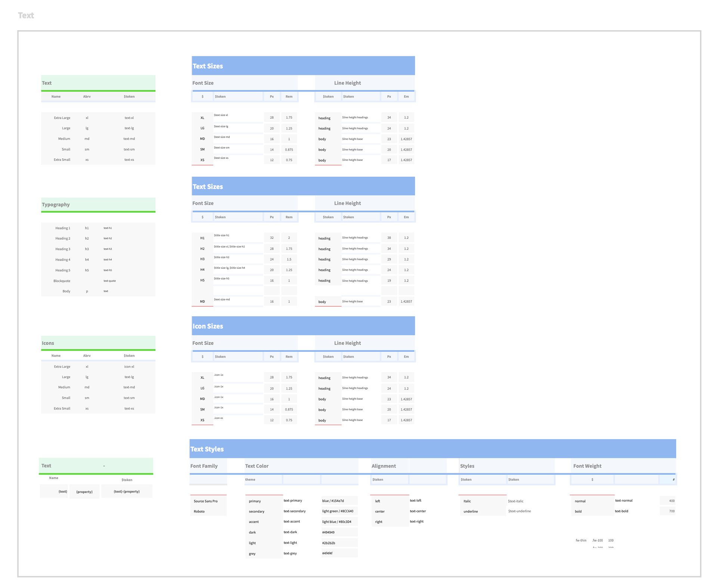Viewport: 717px width, 588px height.
Task: Click the blue / #154e7d color value
Action: coord(333,501)
